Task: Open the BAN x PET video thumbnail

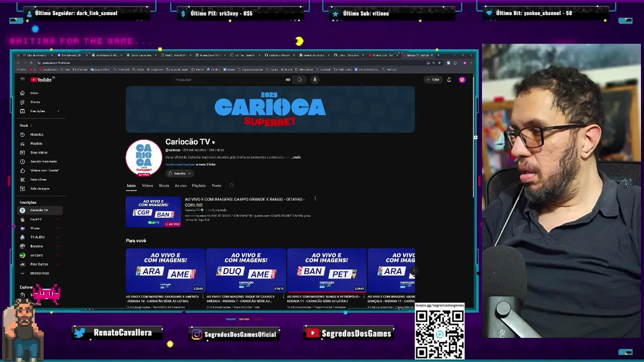Action: click(x=327, y=270)
